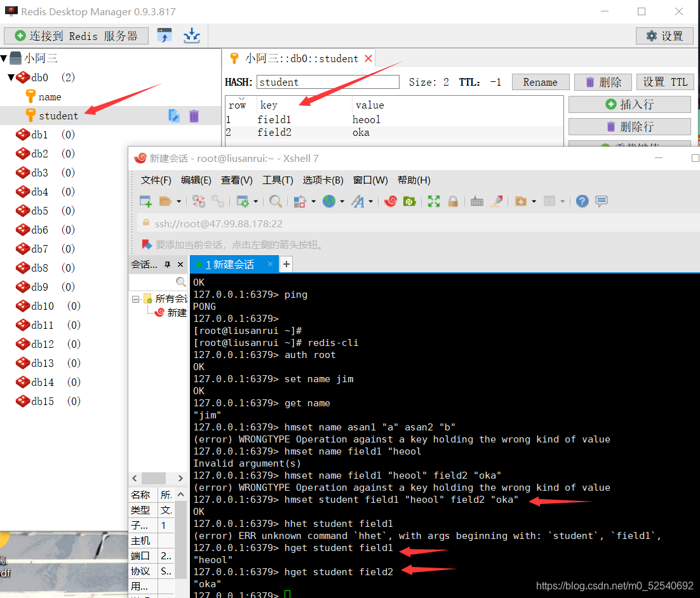This screenshot has width=700, height=598.
Task: Open dropdown arrow next to color scheme icon
Action: [313, 202]
